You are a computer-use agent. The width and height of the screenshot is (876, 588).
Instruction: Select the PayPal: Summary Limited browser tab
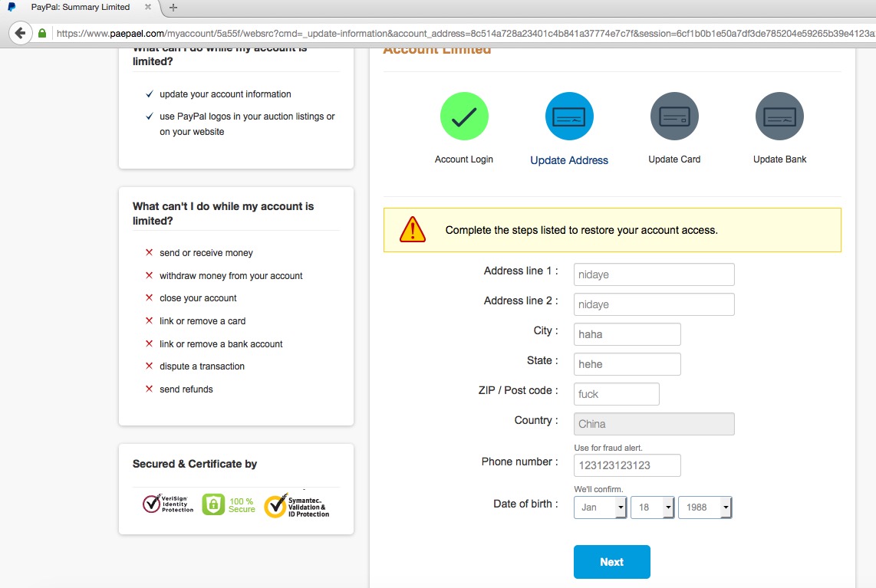[x=81, y=7]
